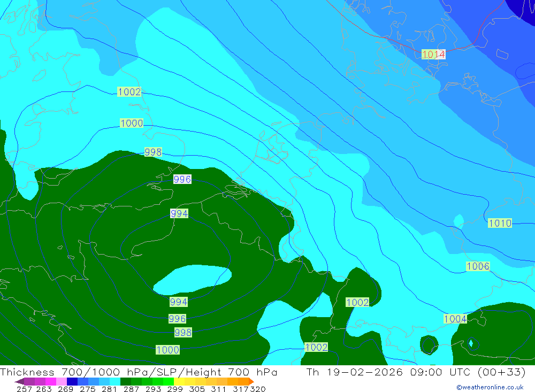
Task: Click the orange right arrow of the legend
Action: pos(251,381)
